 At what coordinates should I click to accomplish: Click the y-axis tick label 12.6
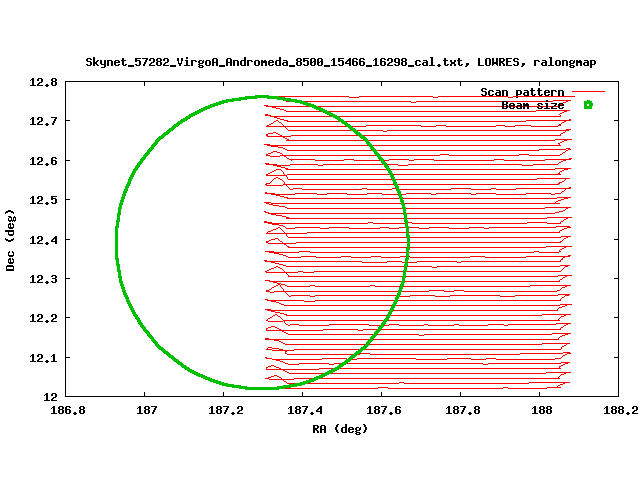point(43,161)
